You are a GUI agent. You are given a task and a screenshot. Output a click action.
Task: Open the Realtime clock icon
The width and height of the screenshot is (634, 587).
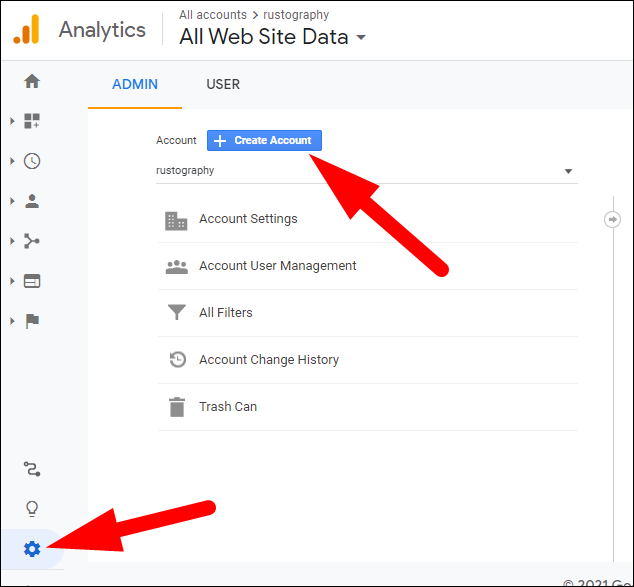(32, 161)
